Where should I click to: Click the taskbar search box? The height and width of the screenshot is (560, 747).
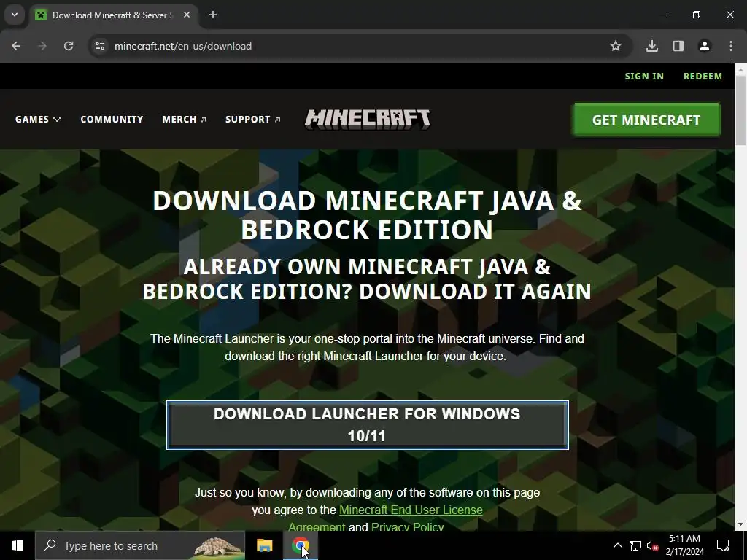(140, 545)
